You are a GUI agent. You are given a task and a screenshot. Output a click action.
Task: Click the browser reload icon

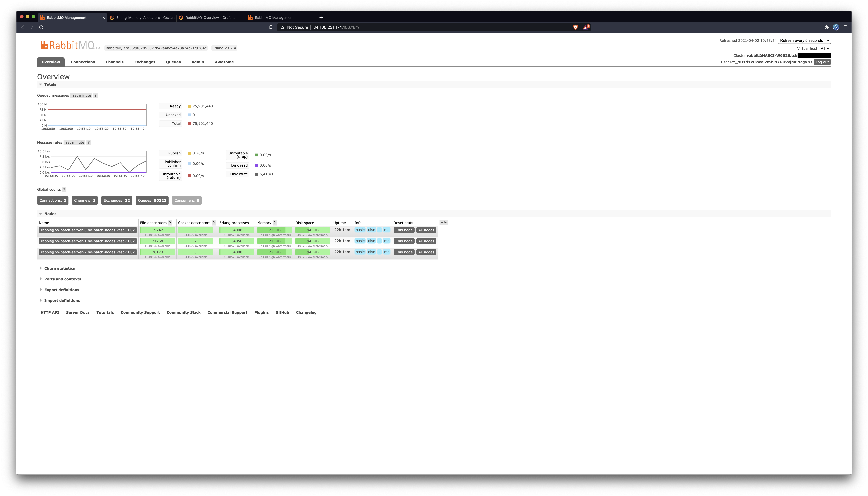pos(41,27)
